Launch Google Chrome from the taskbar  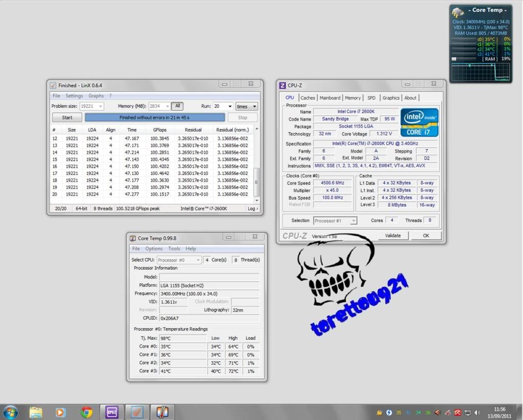pos(86,412)
